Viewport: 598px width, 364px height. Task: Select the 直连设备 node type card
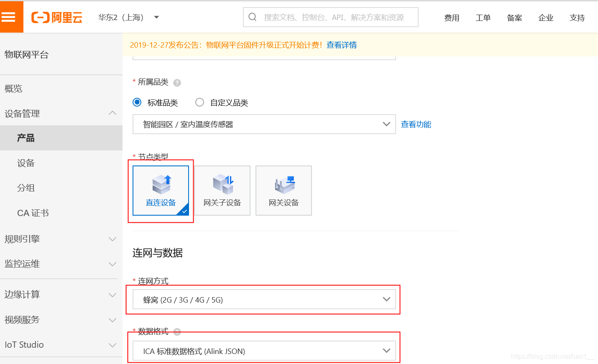[x=161, y=191]
